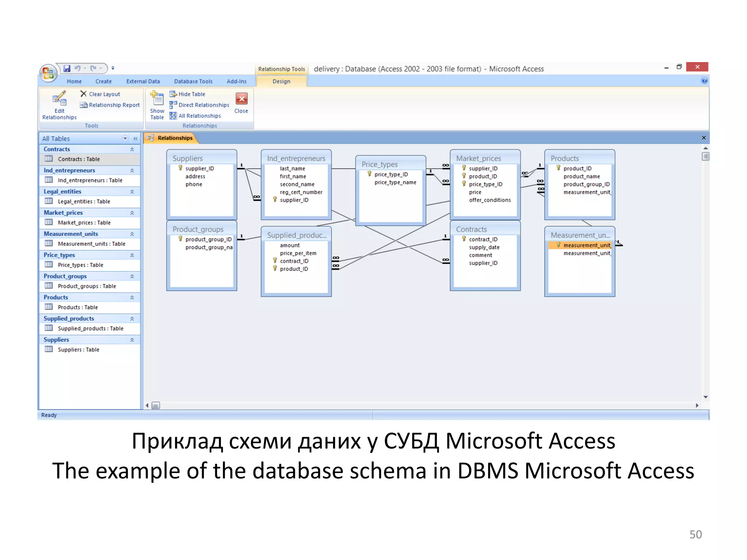
Task: Open the Add-Ins tab
Action: (237, 81)
